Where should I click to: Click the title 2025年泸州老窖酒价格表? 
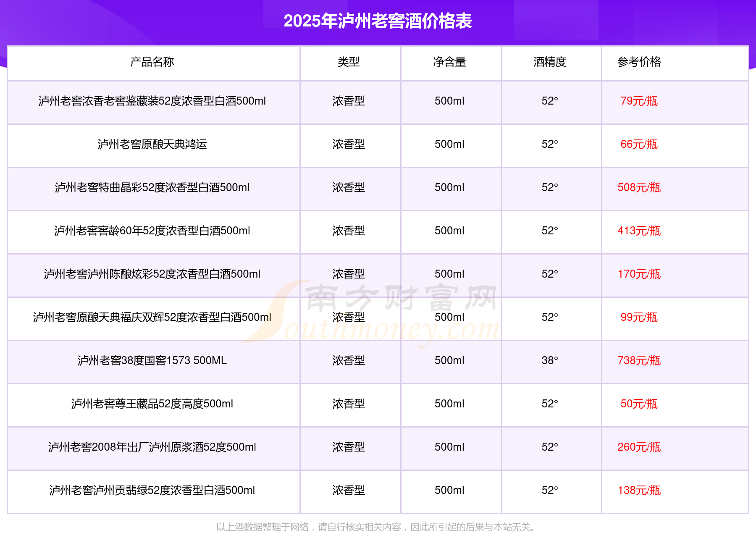point(378,21)
